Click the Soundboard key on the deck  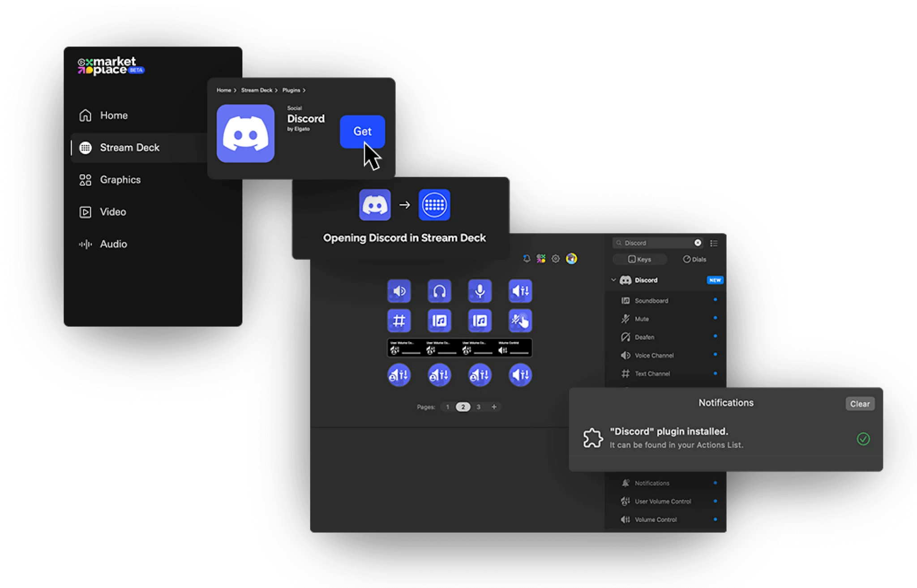440,321
